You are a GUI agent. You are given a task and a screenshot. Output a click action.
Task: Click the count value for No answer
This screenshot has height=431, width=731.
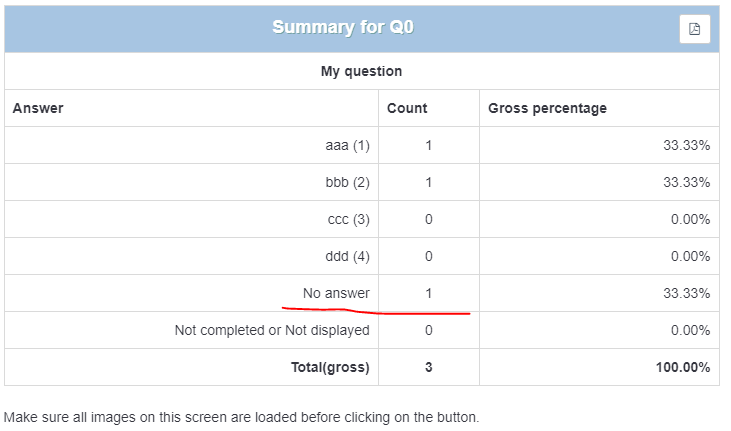coord(428,293)
